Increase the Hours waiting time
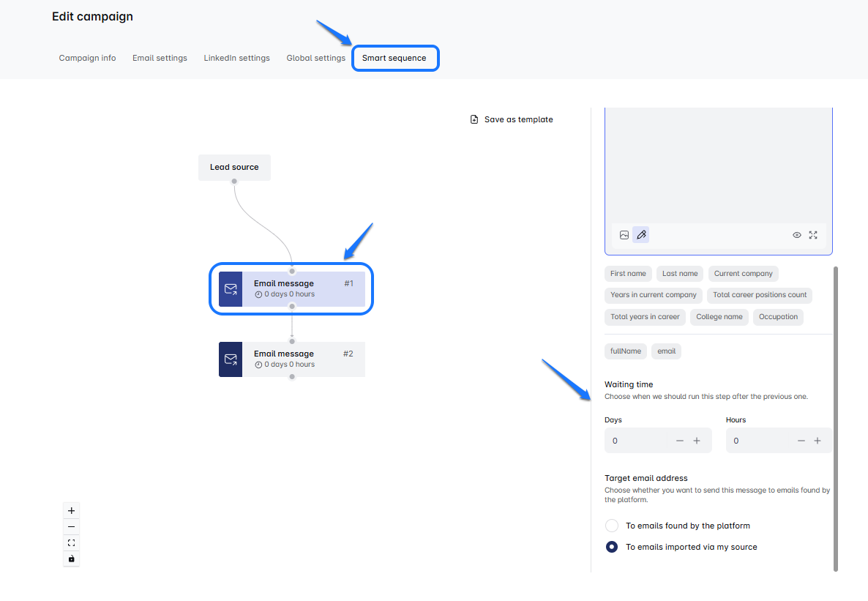Viewport: 868px width, 601px height. (x=818, y=441)
